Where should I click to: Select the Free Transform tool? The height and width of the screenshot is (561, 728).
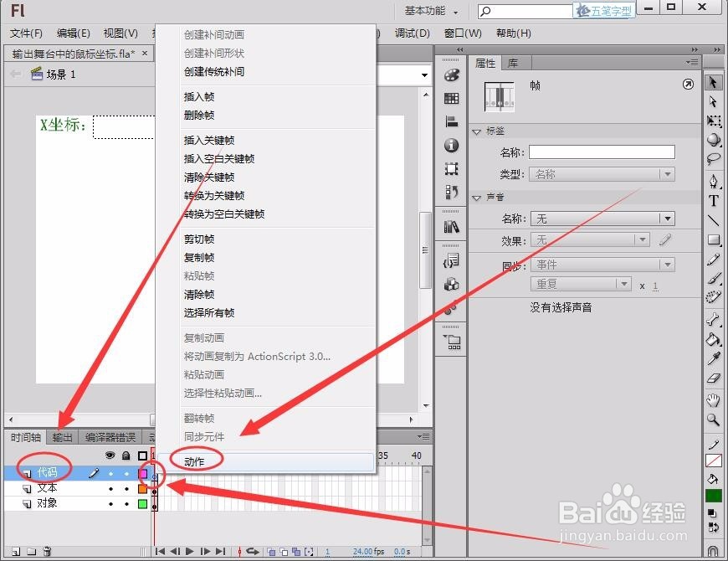(713, 121)
